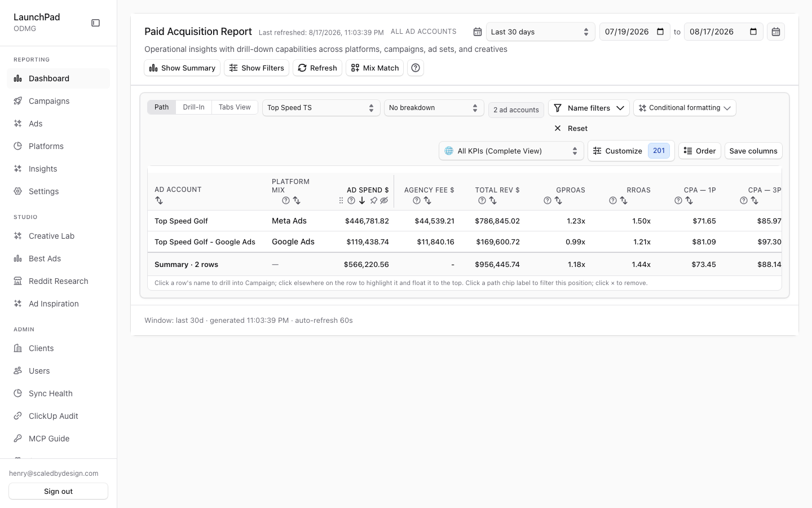Screen dimensions: 812x508
Task: Click the Refresh button
Action: pyautogui.click(x=317, y=68)
